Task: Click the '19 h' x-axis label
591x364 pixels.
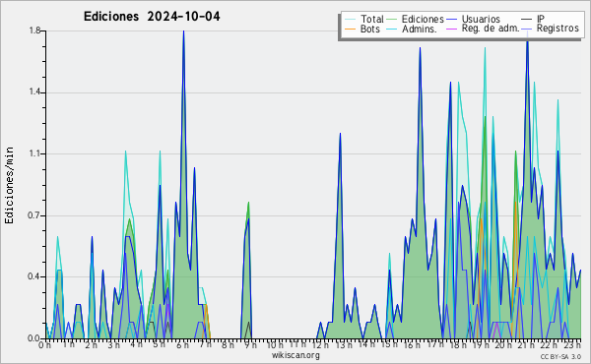Action: pyautogui.click(x=480, y=344)
